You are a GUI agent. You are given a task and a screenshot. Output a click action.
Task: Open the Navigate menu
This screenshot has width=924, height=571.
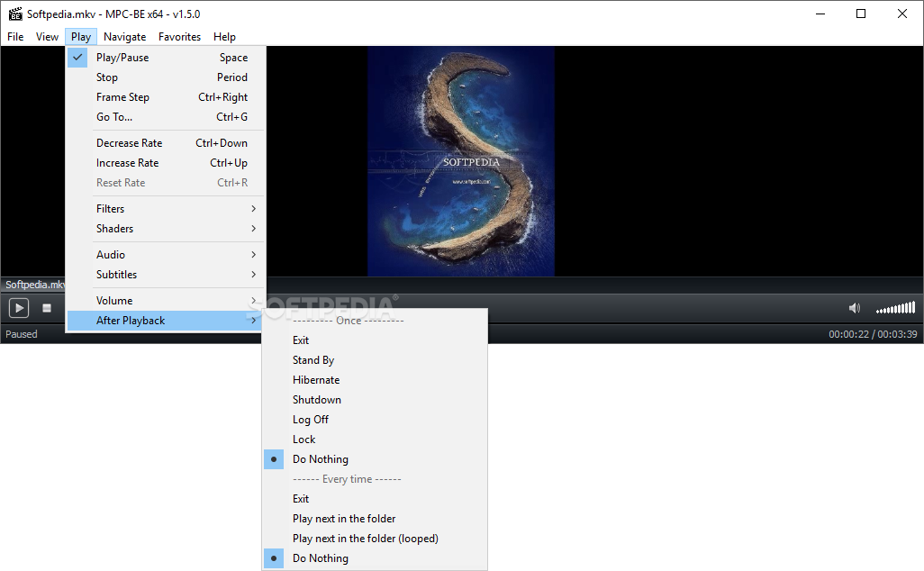(125, 37)
